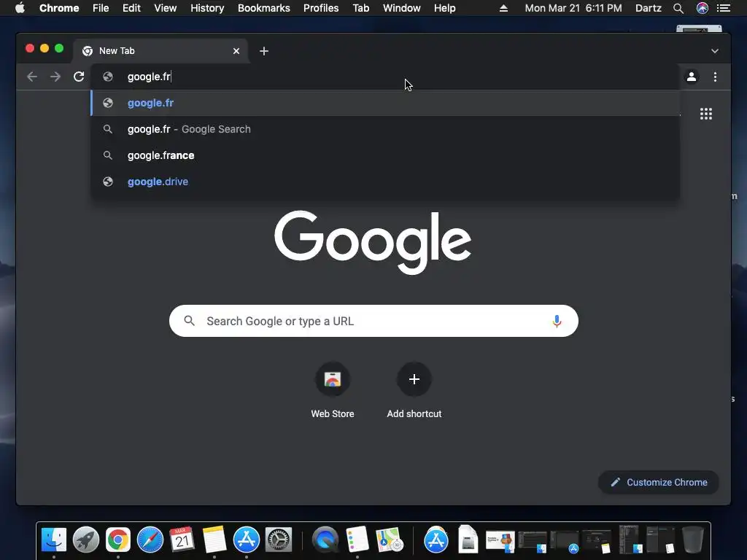Viewport: 747px width, 560px height.
Task: Open the Bookmarks menu
Action: (x=264, y=8)
